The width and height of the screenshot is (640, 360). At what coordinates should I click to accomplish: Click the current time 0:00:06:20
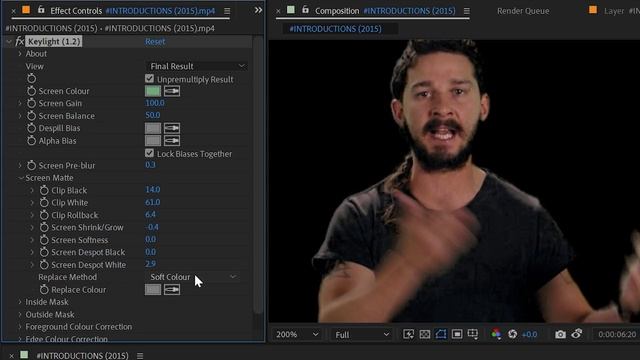617,334
